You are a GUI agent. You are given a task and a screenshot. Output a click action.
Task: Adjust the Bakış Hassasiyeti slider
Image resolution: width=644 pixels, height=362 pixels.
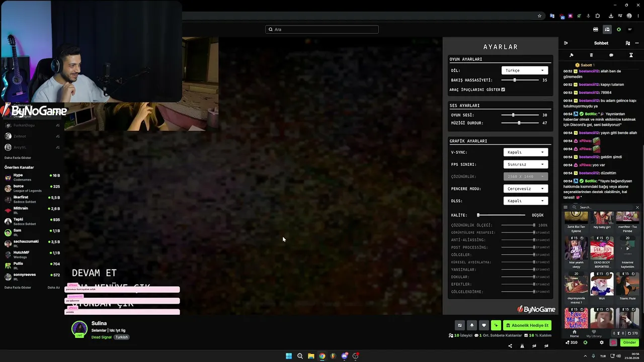(x=520, y=80)
